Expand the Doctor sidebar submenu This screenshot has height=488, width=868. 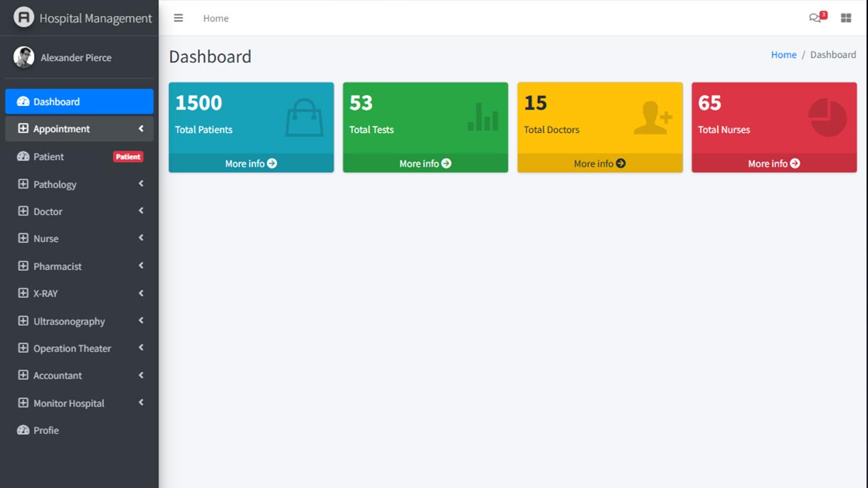(x=141, y=211)
